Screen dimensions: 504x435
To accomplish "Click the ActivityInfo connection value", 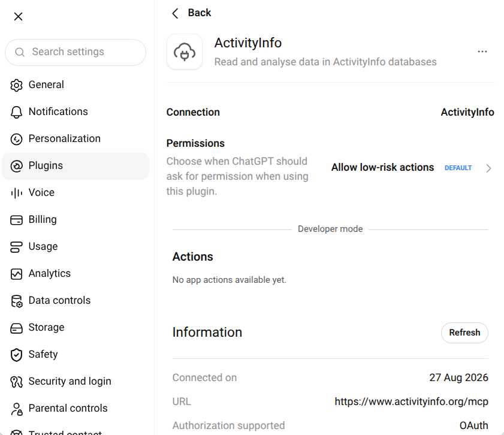I will point(467,113).
